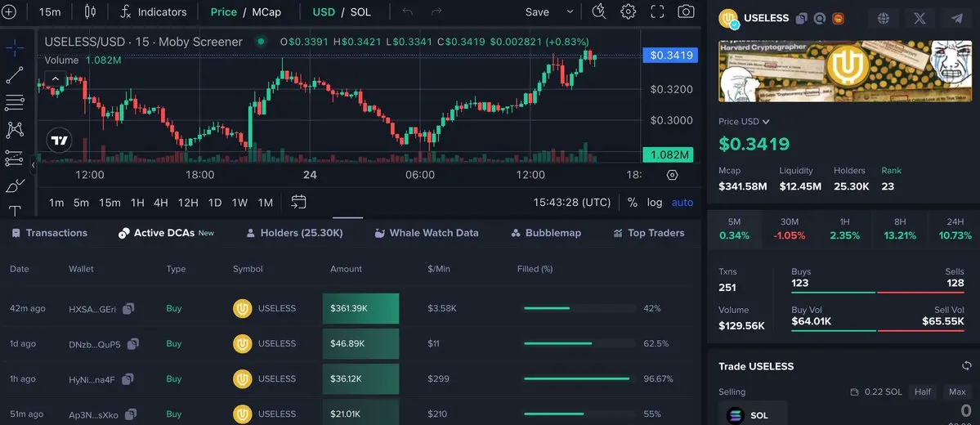Screen dimensions: 980x425
Task: Open the Price USD currency dropdown
Action: (x=744, y=121)
